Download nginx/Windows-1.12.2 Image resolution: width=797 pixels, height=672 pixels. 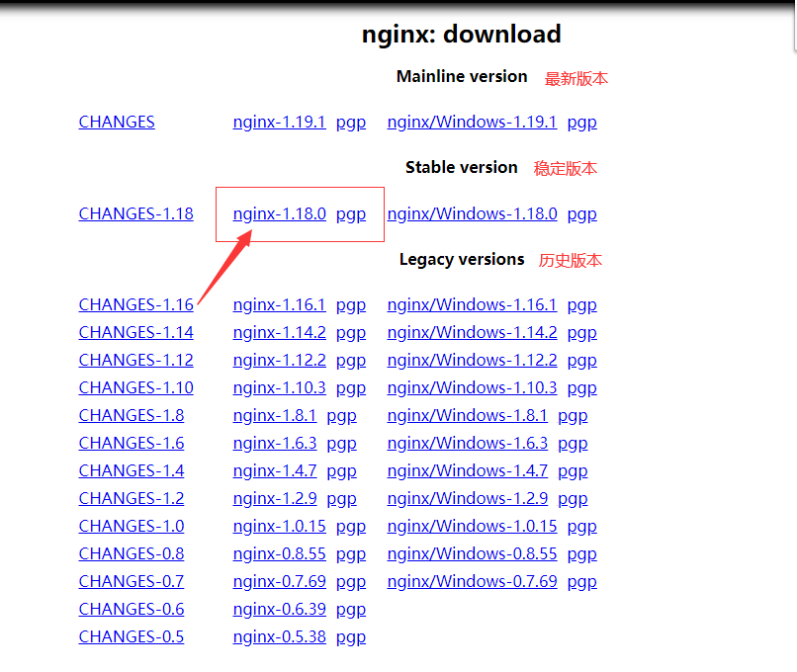pyautogui.click(x=472, y=360)
